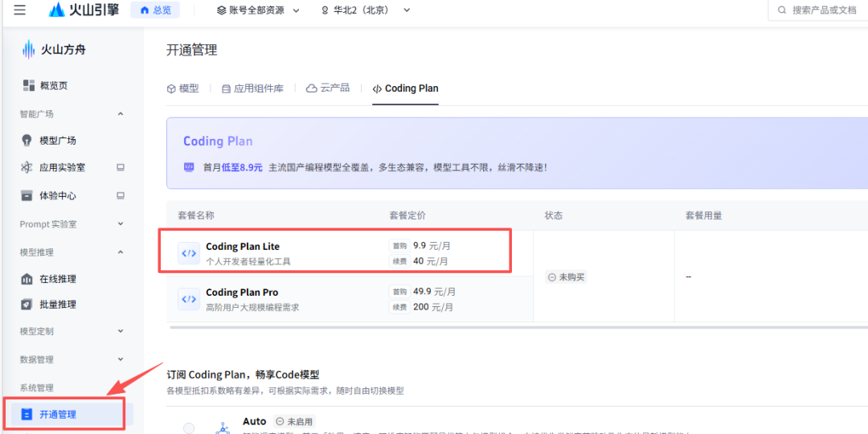The width and height of the screenshot is (868, 434).
Task: Click the 在线推理 chart icon
Action: pyautogui.click(x=27, y=279)
